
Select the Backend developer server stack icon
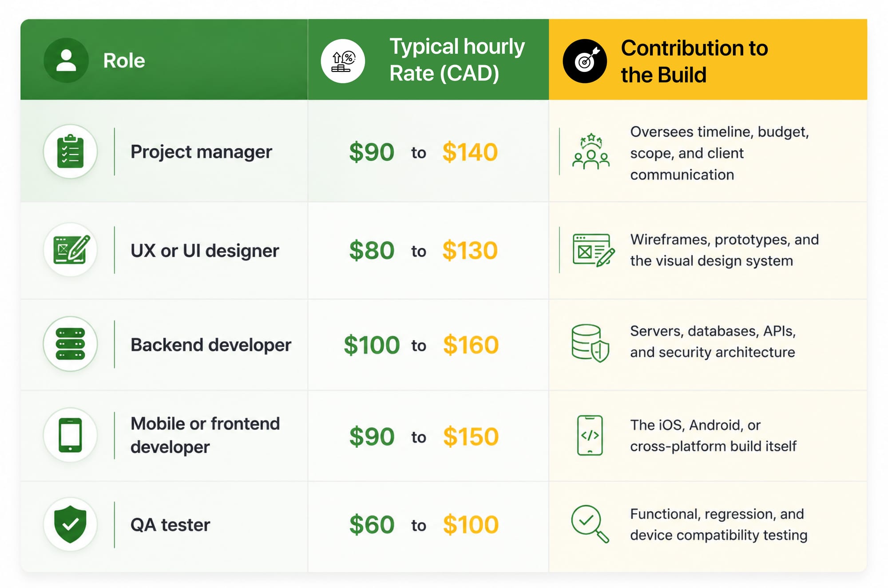(x=70, y=344)
